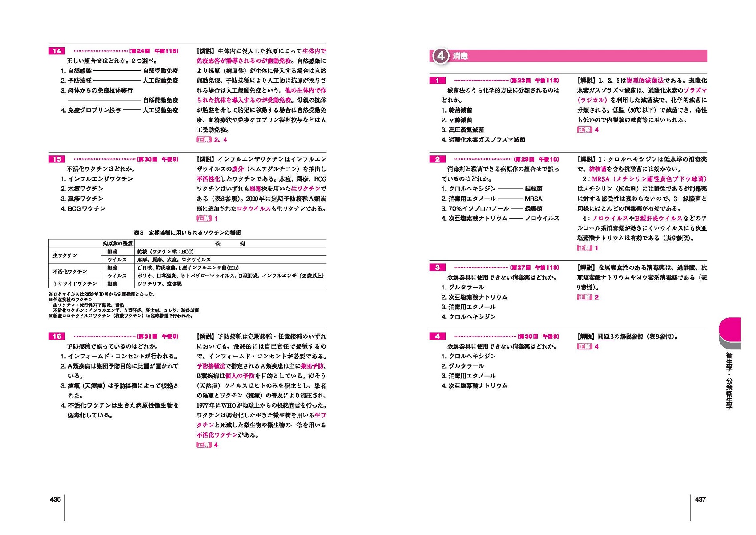Click pink highlighted term 集団予防
This screenshot has width=756, height=535.
pos(312,366)
